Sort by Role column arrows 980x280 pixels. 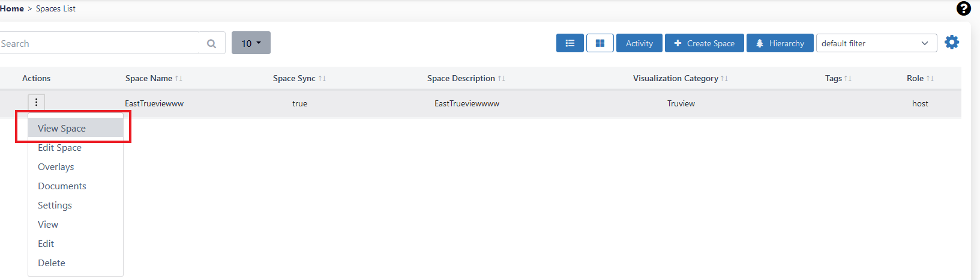930,79
